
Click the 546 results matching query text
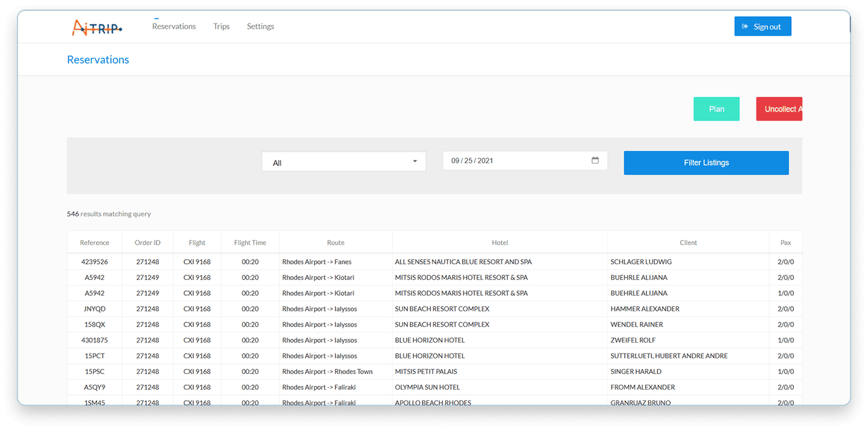pyautogui.click(x=109, y=214)
